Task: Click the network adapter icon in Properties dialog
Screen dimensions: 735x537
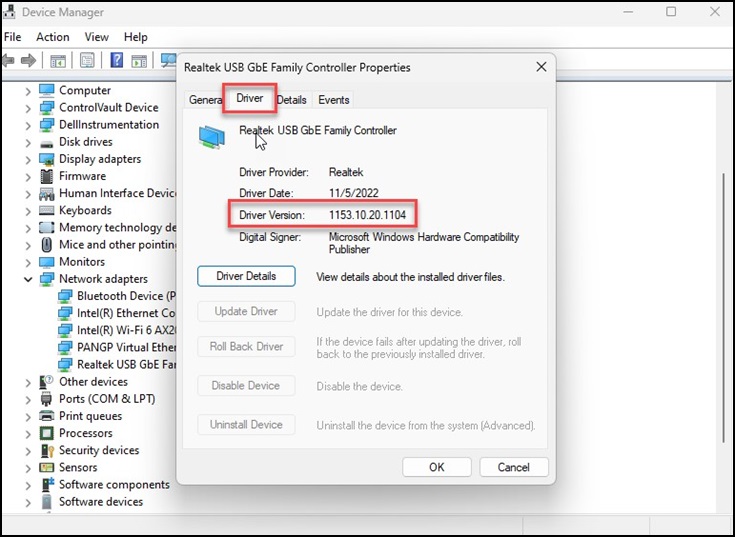Action: [x=212, y=137]
